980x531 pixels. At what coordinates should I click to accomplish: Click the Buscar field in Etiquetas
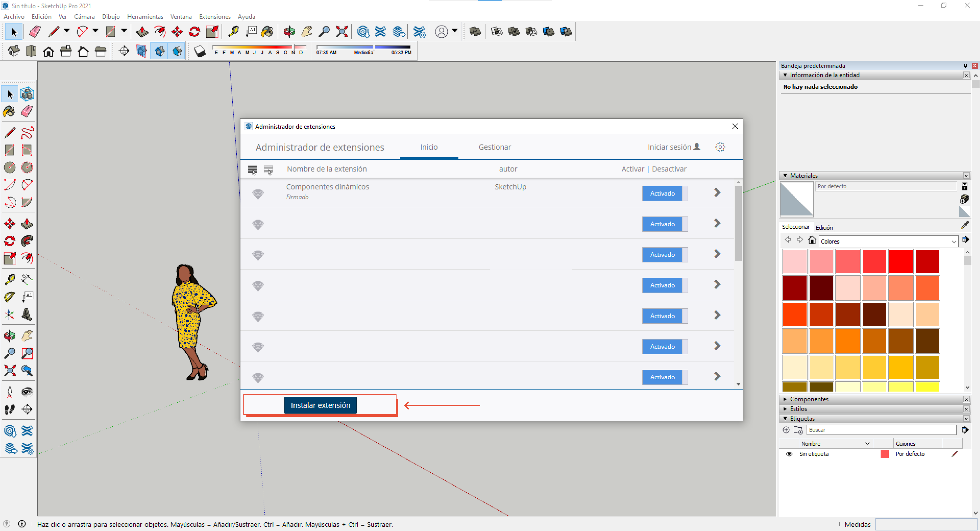click(881, 430)
